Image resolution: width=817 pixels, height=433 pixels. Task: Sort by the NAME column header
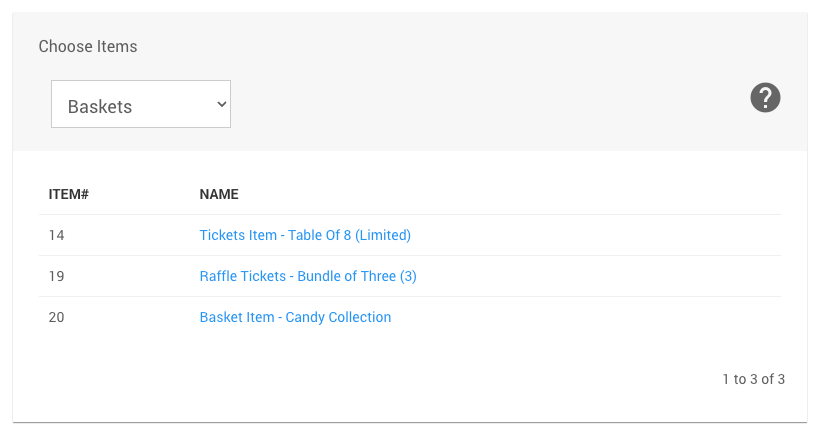click(219, 194)
